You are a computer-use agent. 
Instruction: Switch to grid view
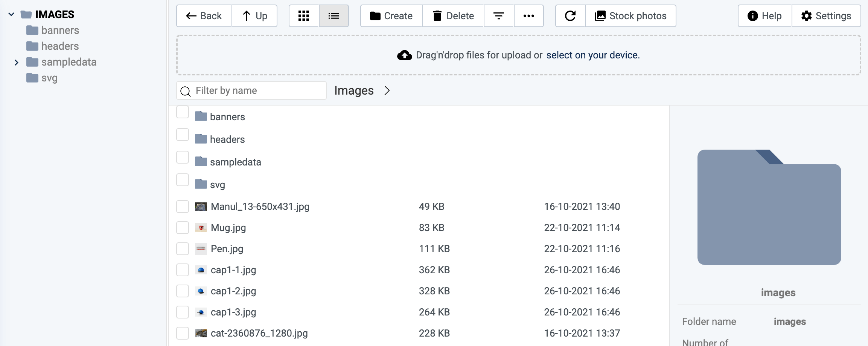[303, 16]
